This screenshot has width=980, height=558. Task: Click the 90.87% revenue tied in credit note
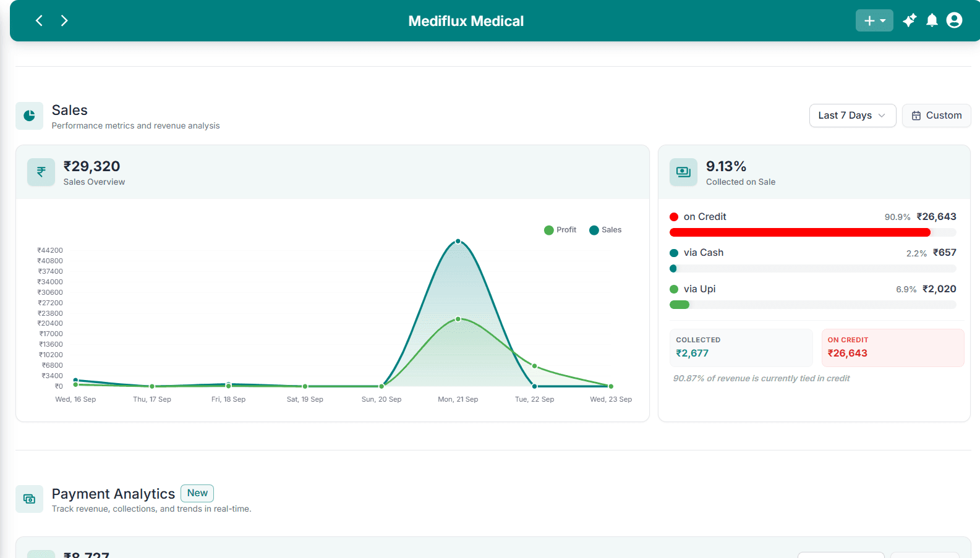pos(761,378)
